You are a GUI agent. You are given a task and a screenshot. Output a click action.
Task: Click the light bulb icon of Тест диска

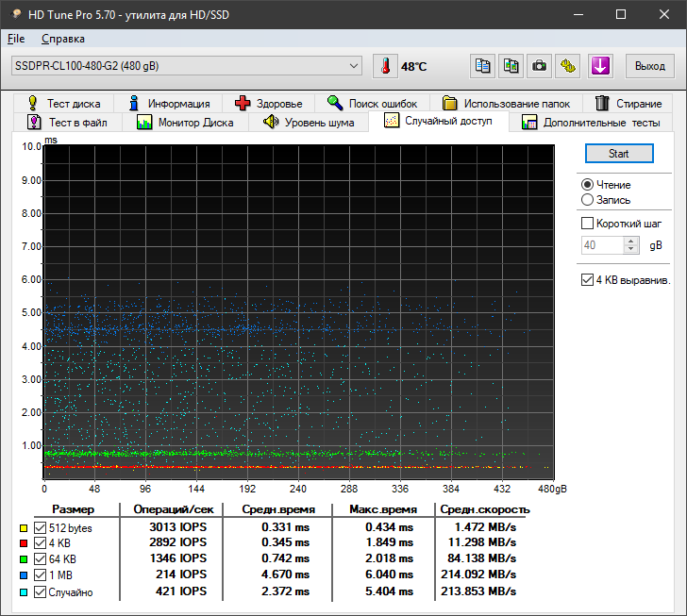(33, 104)
